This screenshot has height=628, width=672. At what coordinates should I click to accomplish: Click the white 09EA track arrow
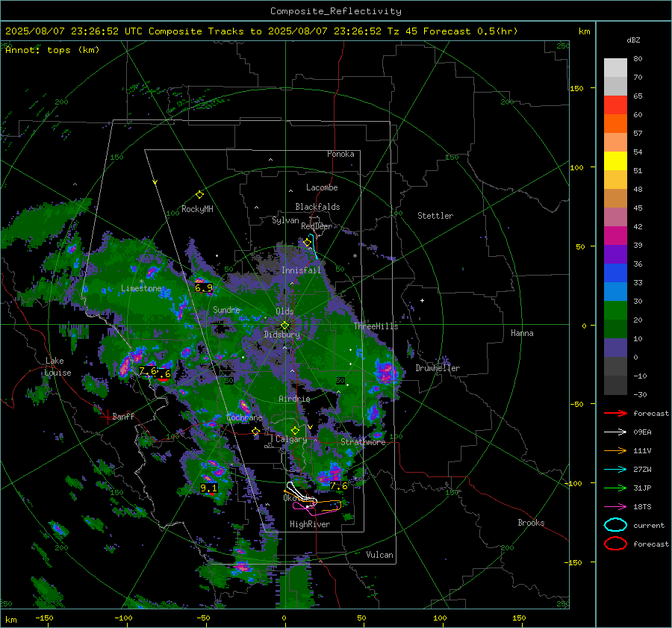(x=615, y=432)
